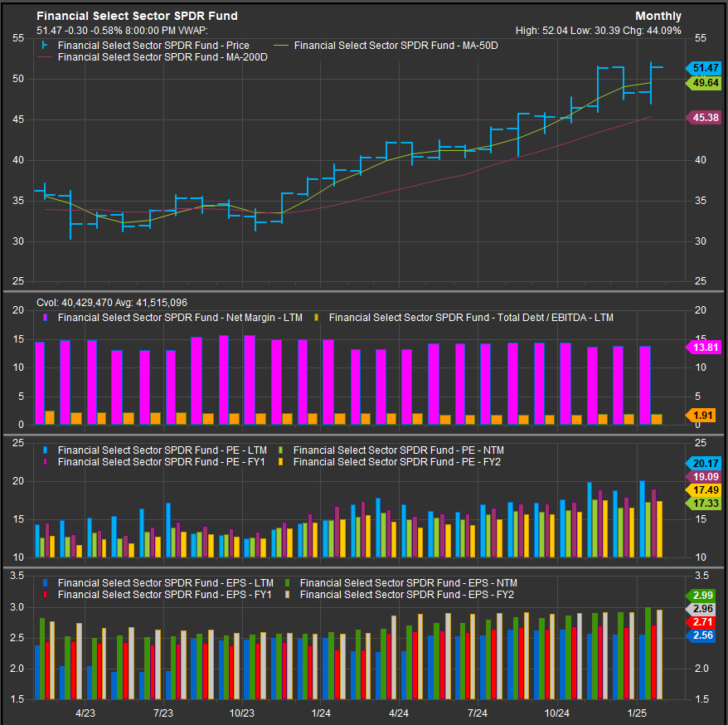The width and height of the screenshot is (728, 725).
Task: Click the 1/25 date axis label
Action: point(637,713)
